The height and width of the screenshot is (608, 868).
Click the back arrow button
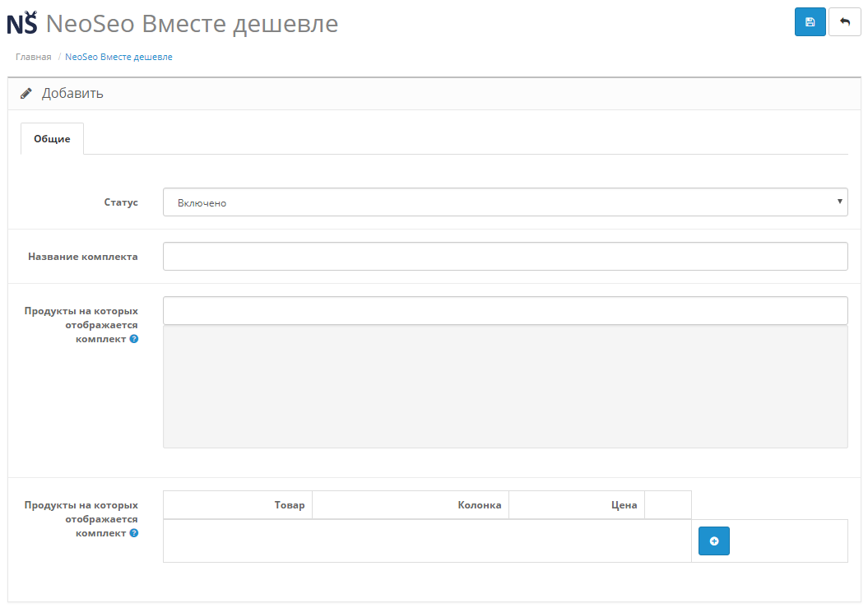(x=845, y=22)
